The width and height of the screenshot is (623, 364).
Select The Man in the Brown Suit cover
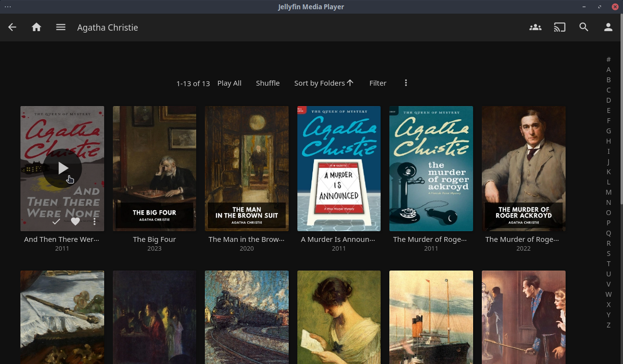pyautogui.click(x=247, y=168)
